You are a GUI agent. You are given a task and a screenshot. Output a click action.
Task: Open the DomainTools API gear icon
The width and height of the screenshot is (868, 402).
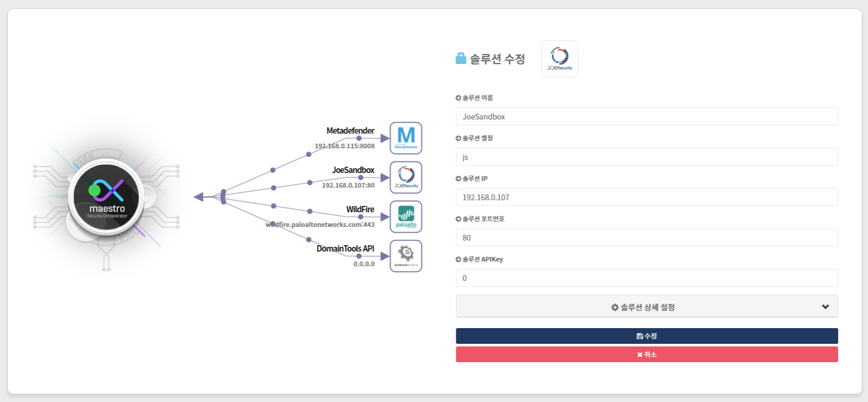(406, 256)
